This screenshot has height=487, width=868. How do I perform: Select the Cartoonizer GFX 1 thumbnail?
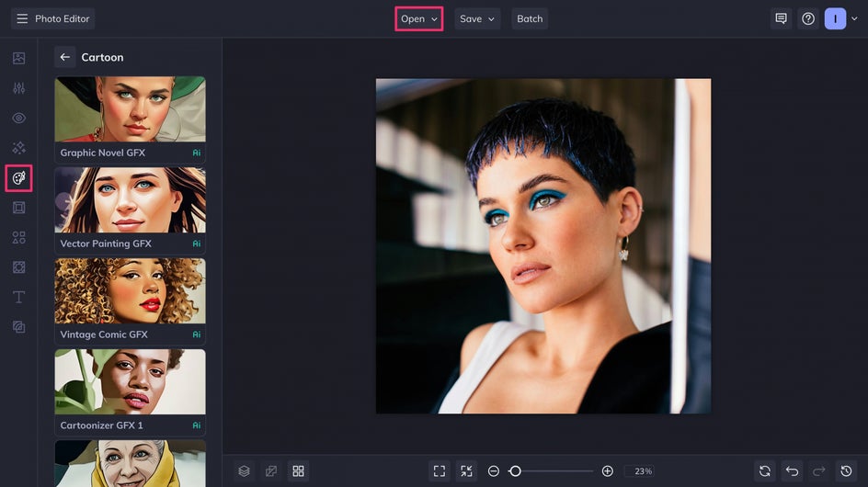tap(130, 381)
